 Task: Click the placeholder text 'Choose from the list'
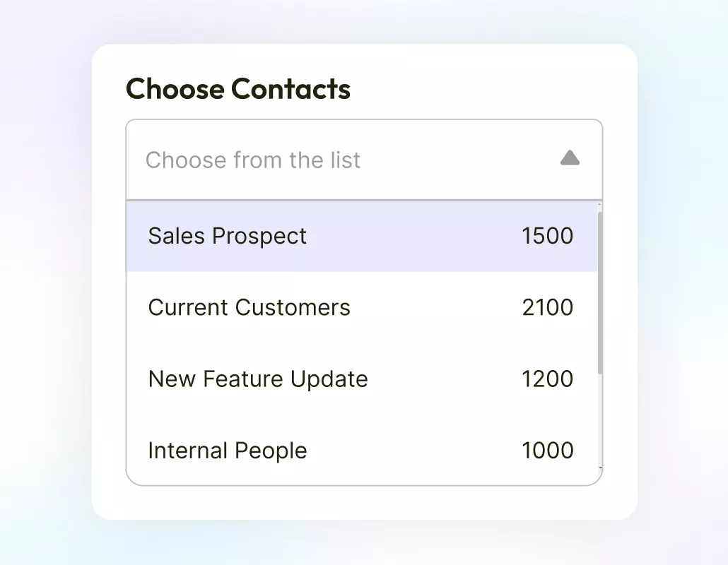click(253, 160)
